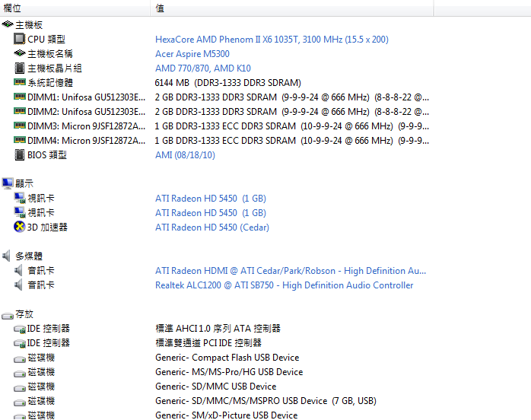This screenshot has height=420, width=531.
Task: Click drive icon for SD/MMC/MS/MSPRO USB row
Action: point(20,402)
